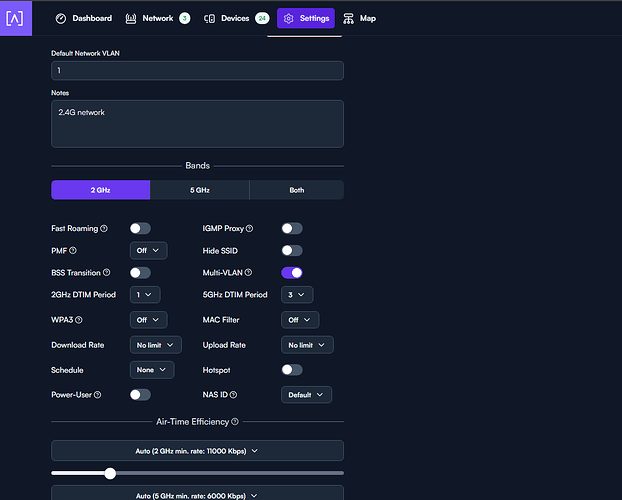Image resolution: width=622 pixels, height=500 pixels.
Task: Click the Settings gear icon
Action: pos(289,18)
